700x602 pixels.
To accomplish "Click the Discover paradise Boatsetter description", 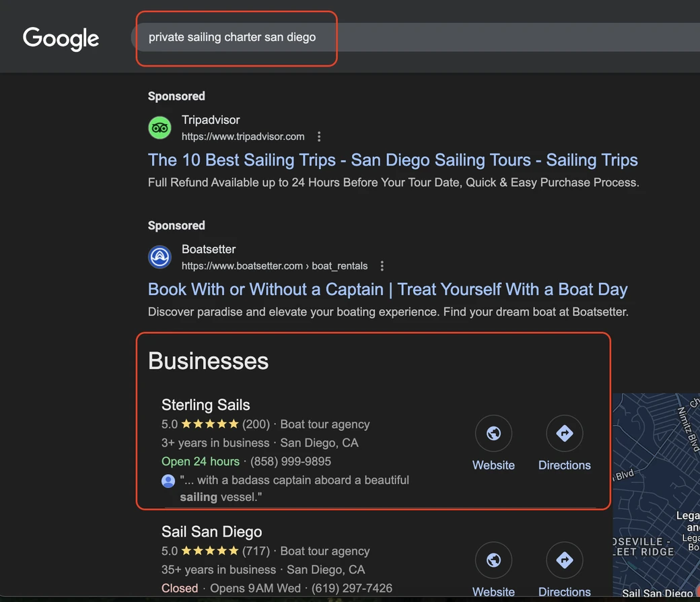I will point(388,312).
